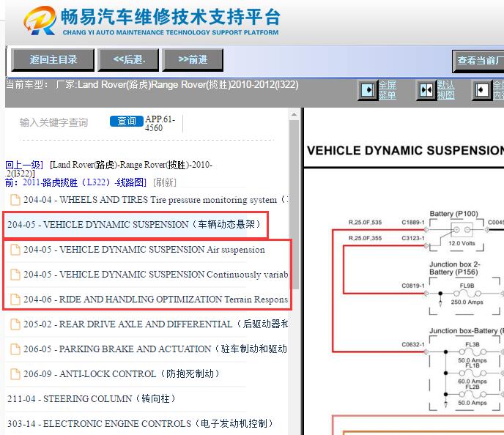Click the 查看当前厂 button at top right

click(478, 61)
